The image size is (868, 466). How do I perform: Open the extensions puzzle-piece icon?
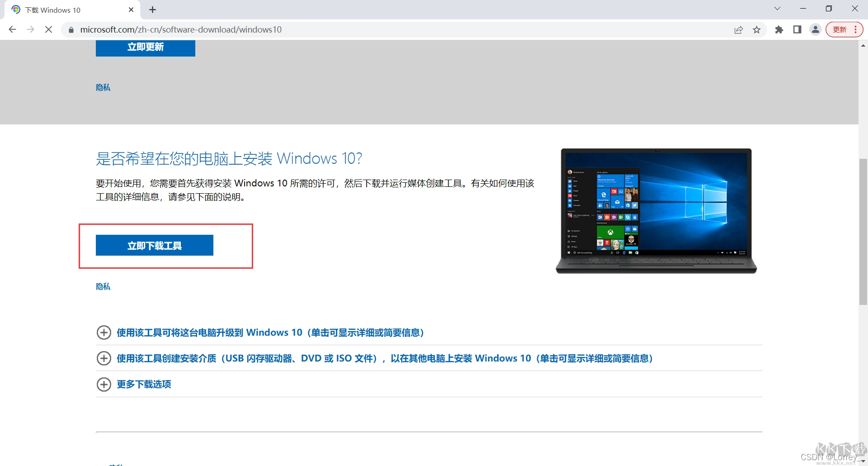click(x=779, y=29)
